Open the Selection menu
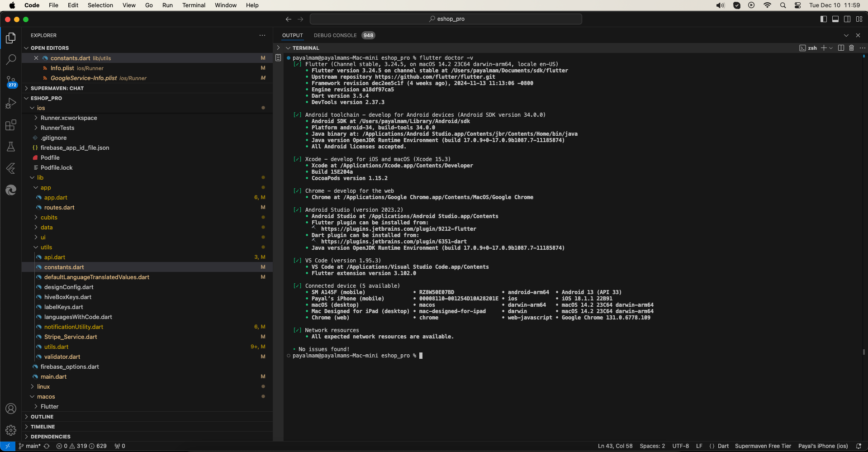868x452 pixels. point(100,5)
